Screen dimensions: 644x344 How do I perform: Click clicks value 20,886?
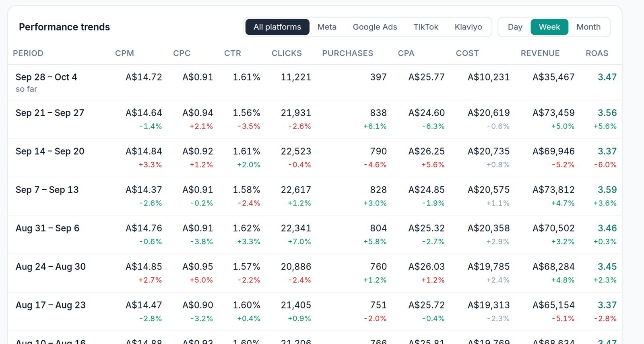coord(296,267)
